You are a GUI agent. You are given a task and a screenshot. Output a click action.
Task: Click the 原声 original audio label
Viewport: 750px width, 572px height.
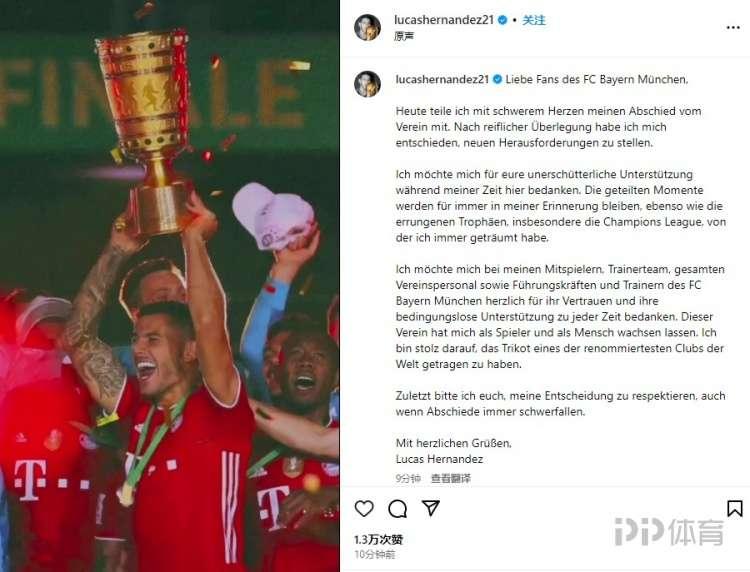click(x=404, y=36)
